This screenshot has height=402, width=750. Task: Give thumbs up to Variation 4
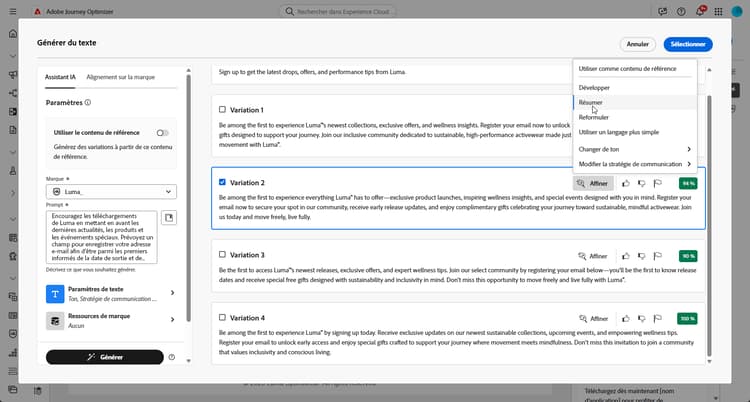pyautogui.click(x=626, y=318)
